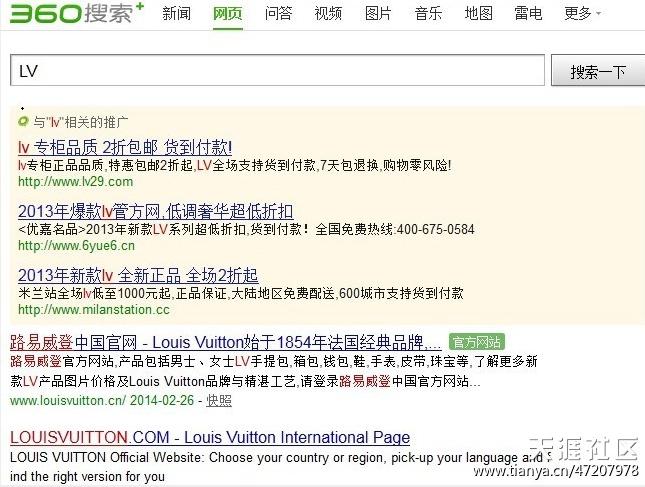Select the 网页 tab

pos(227,14)
